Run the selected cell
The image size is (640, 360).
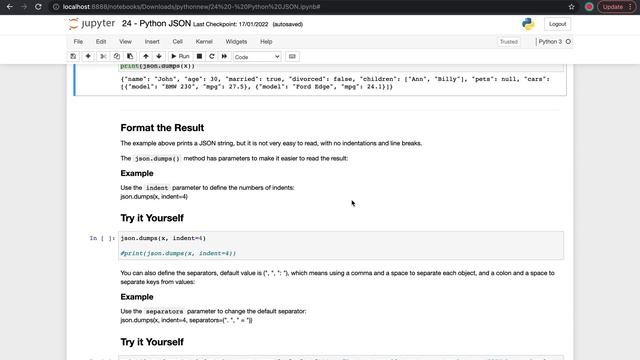(180, 56)
